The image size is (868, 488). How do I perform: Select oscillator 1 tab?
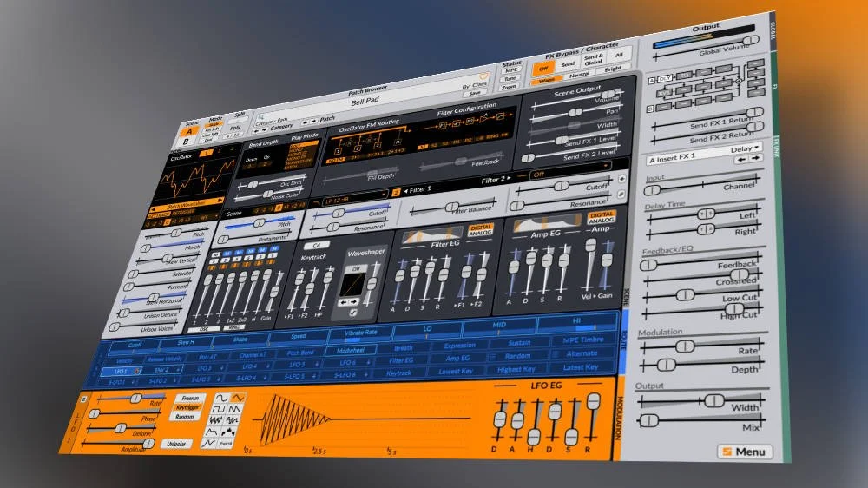[207, 153]
